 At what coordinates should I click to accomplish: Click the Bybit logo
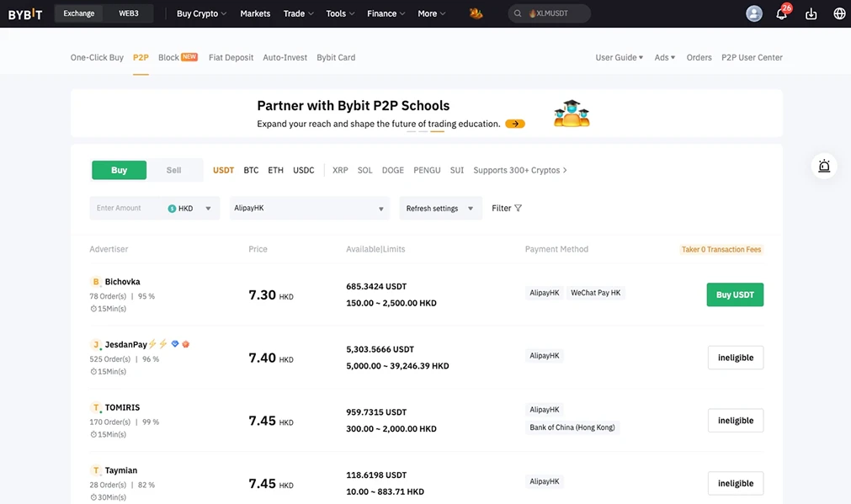(25, 13)
